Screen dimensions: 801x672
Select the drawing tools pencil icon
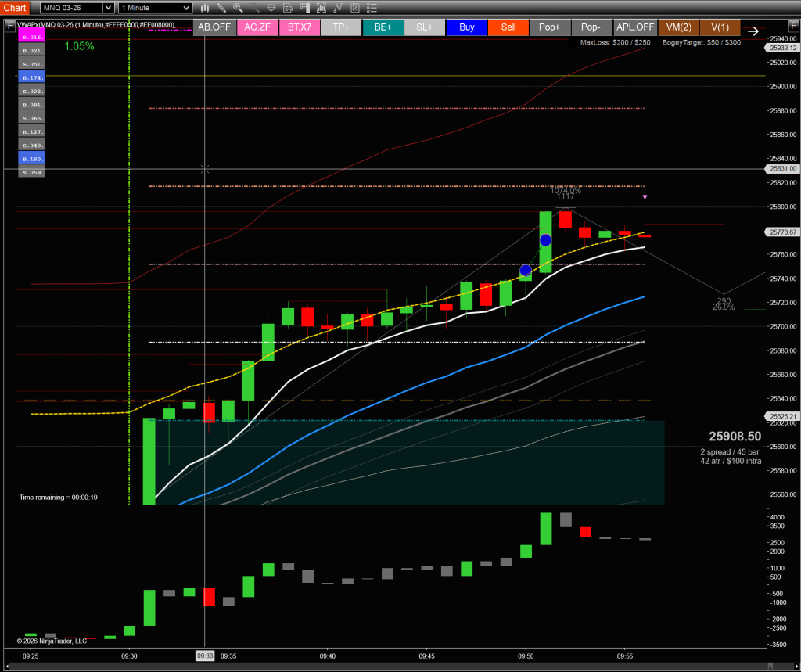(x=221, y=8)
